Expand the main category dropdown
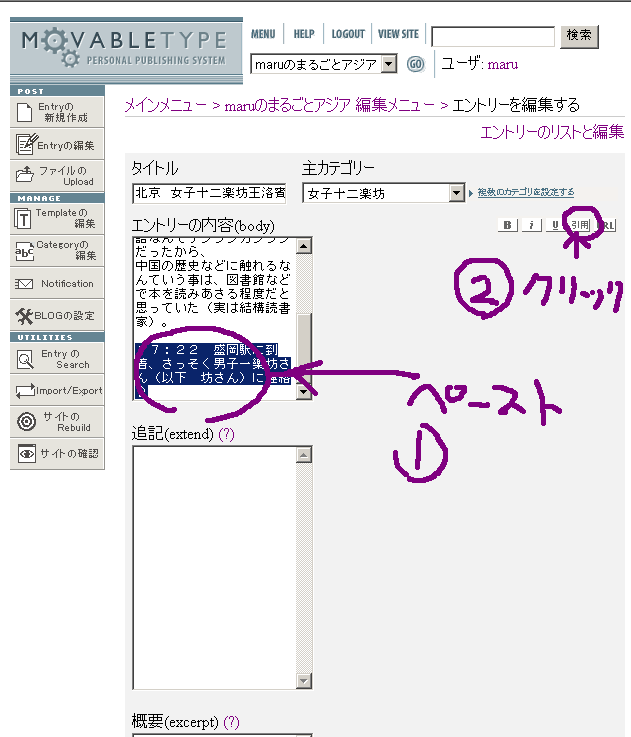The width and height of the screenshot is (631, 737). point(456,193)
